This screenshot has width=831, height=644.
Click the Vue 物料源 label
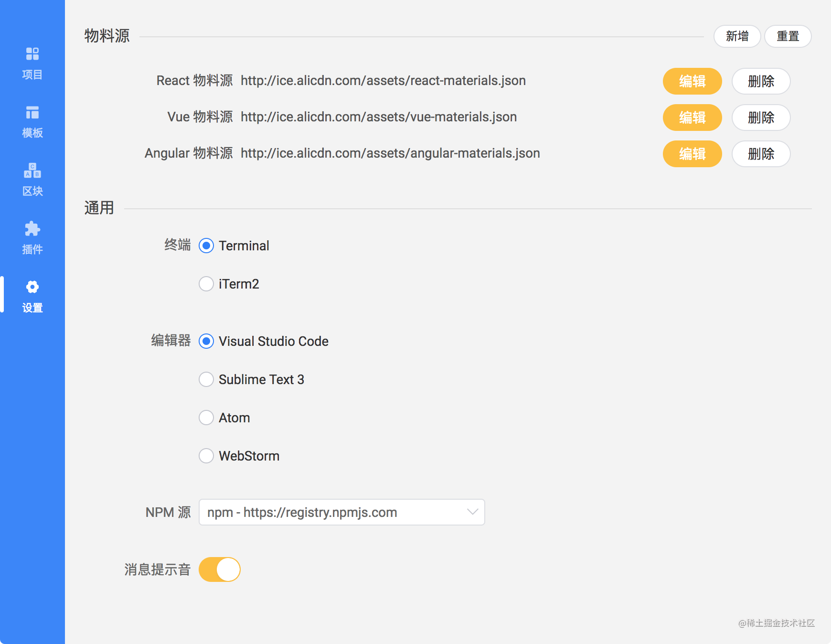tap(200, 117)
